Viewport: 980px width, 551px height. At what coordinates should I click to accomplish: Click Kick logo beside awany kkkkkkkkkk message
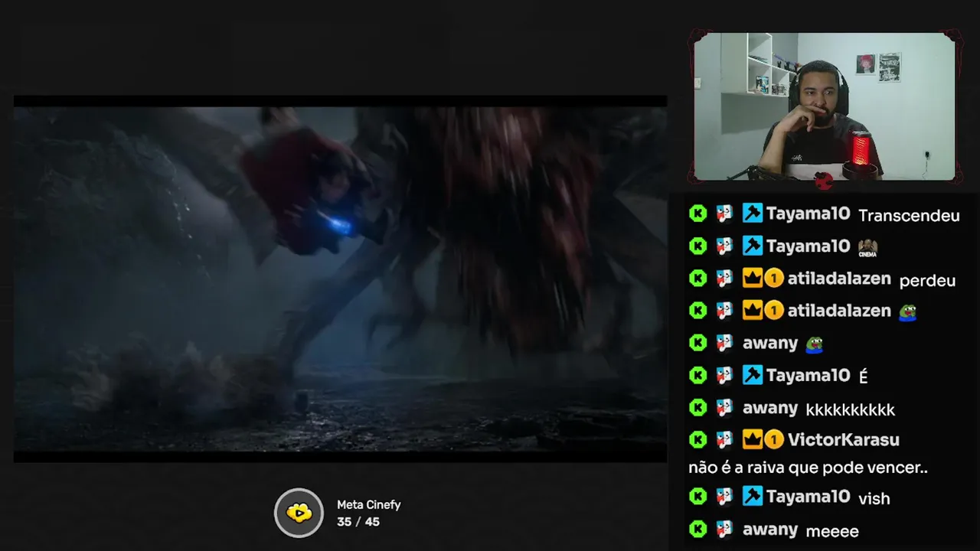point(697,407)
